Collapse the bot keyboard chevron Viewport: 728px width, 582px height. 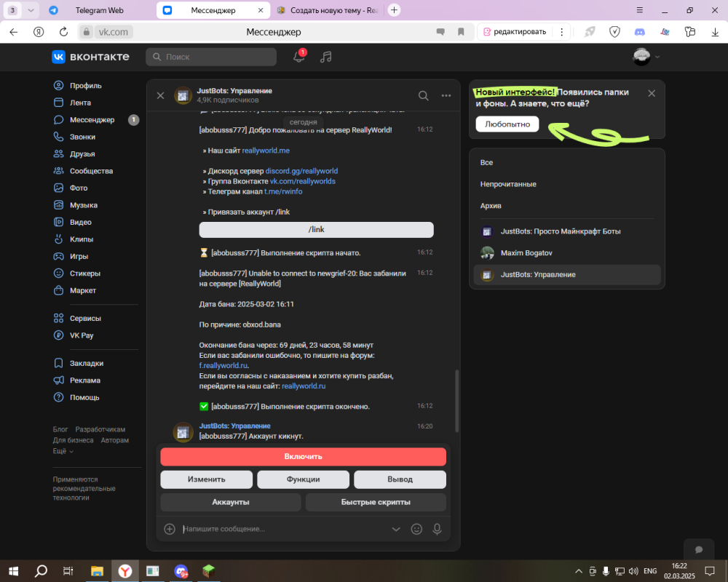[395, 529]
